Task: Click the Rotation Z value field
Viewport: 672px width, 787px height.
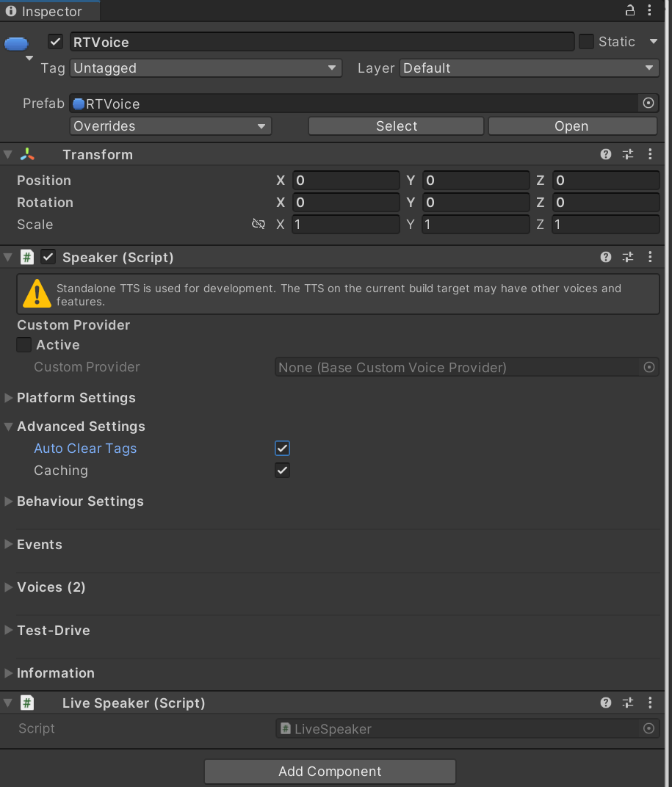Action: (606, 203)
